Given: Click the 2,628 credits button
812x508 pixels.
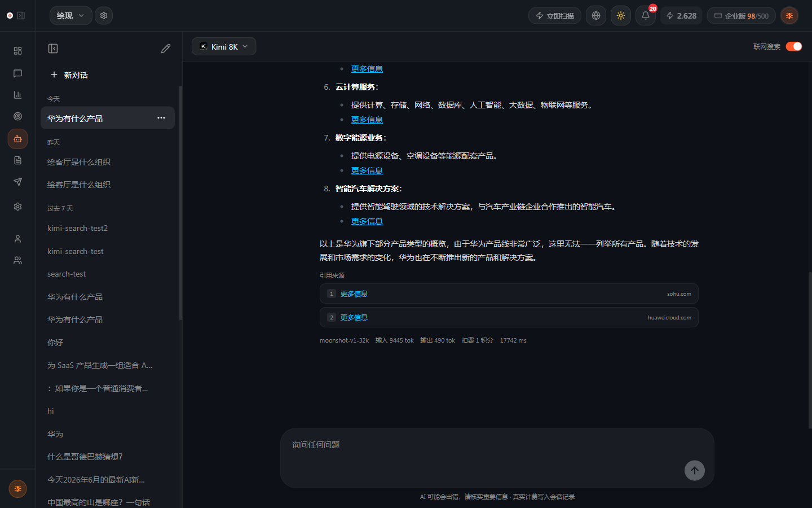Looking at the screenshot, I should (x=681, y=16).
